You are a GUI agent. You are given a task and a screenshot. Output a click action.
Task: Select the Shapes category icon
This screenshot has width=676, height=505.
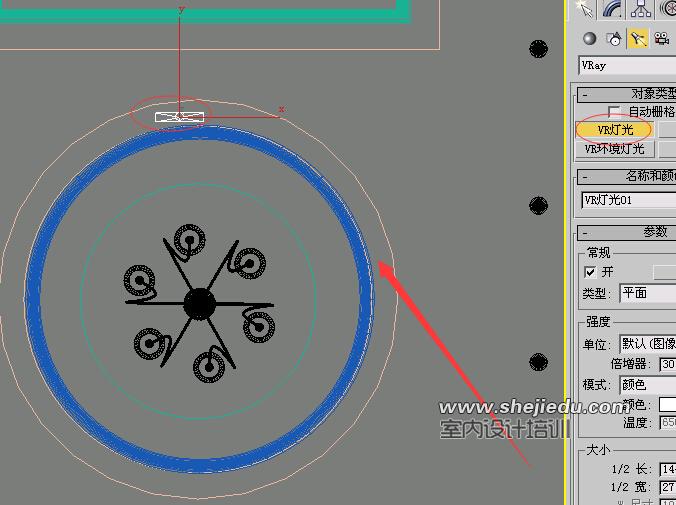613,39
